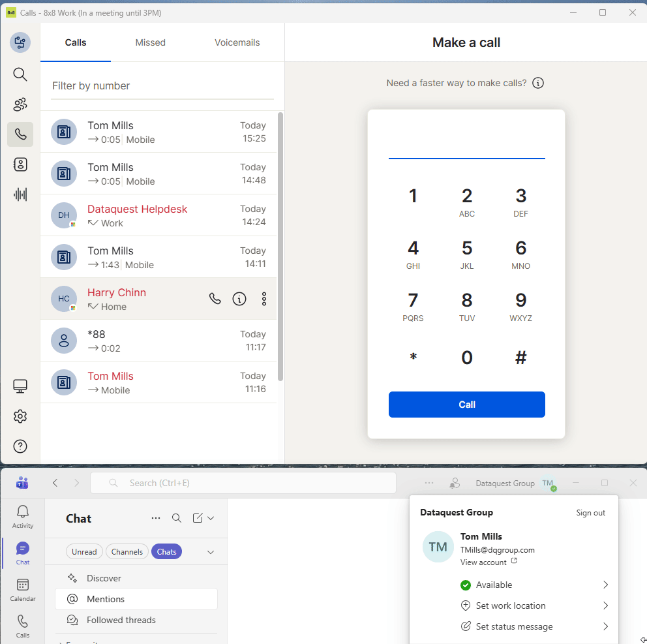The image size is (647, 644).
Task: Open View account link
Action: (488, 562)
